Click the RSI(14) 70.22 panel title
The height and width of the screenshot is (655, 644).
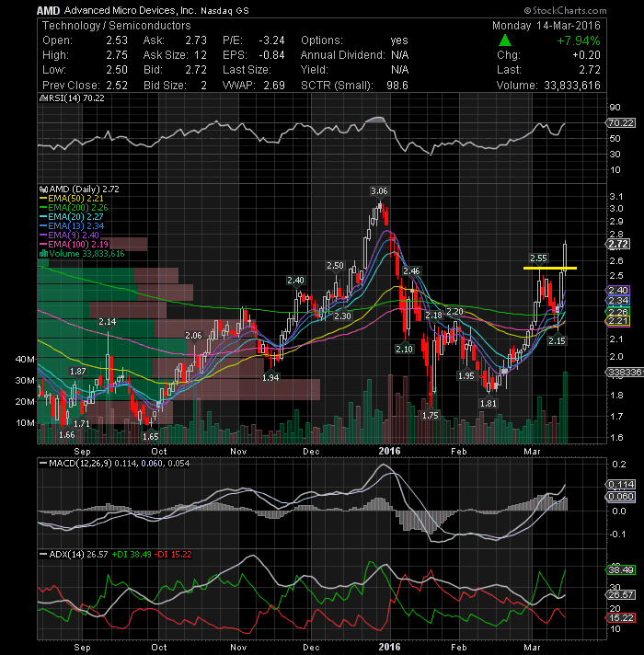click(x=76, y=98)
